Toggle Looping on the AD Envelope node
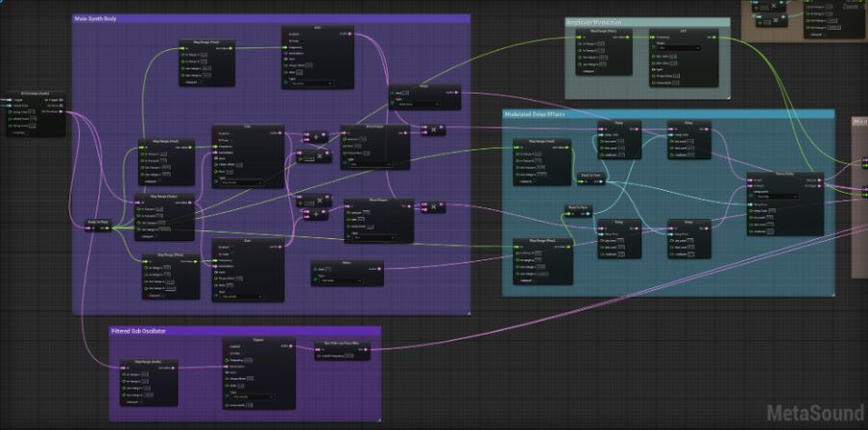Image resolution: width=868 pixels, height=430 pixels. click(x=27, y=133)
